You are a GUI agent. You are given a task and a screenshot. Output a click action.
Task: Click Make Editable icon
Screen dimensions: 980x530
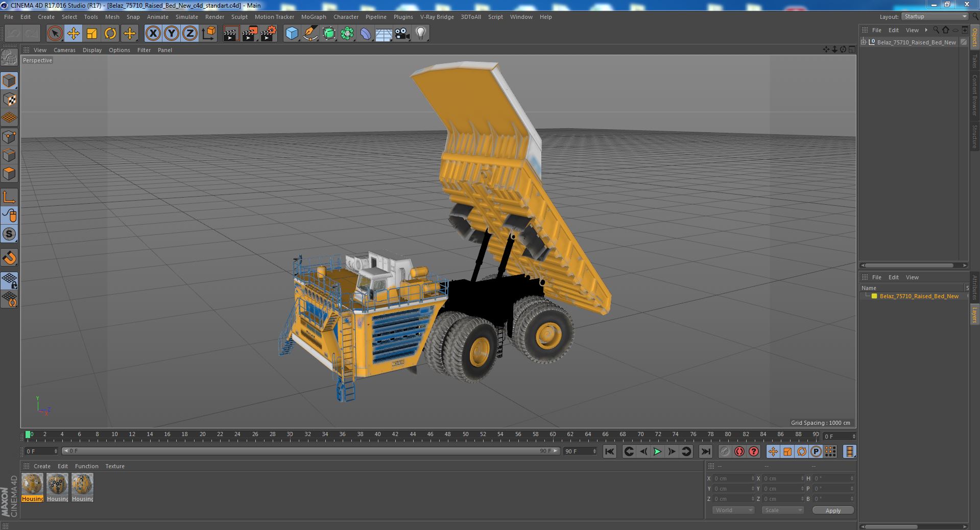pyautogui.click(x=9, y=58)
